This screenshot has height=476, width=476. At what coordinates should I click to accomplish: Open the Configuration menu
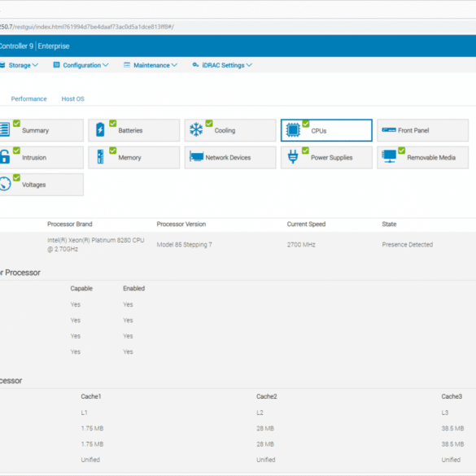pos(81,65)
